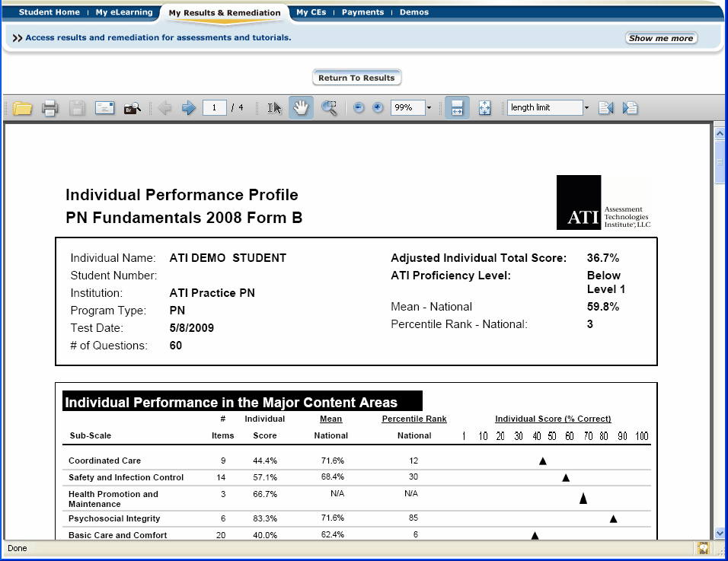This screenshot has width=728, height=561.
Task: Open the Demos tab
Action: [x=414, y=12]
